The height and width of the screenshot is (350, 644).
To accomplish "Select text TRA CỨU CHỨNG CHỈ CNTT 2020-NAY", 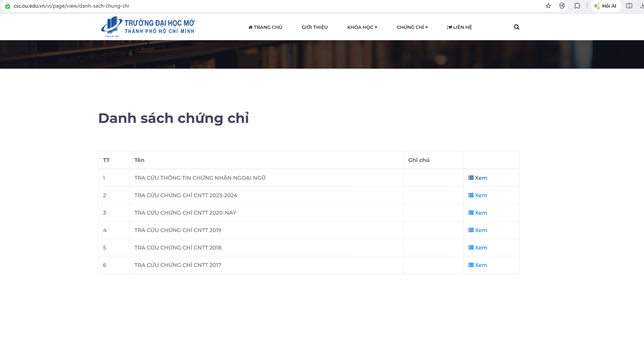I will (x=185, y=213).
